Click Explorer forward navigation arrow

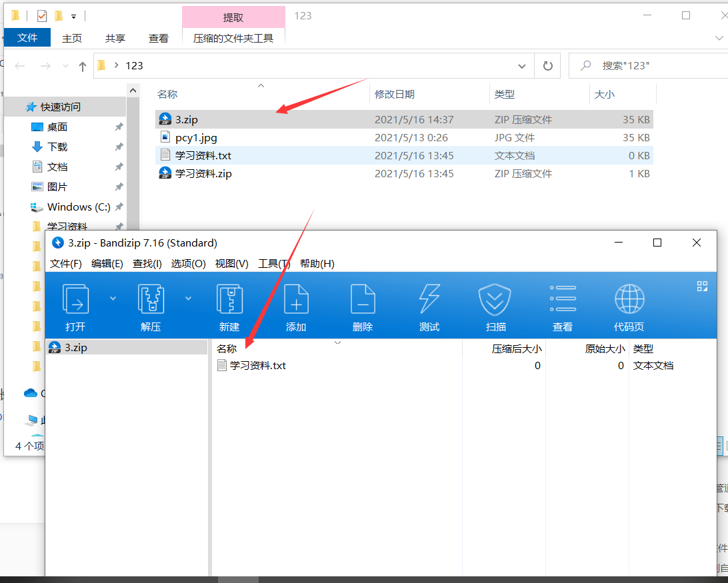click(x=45, y=66)
